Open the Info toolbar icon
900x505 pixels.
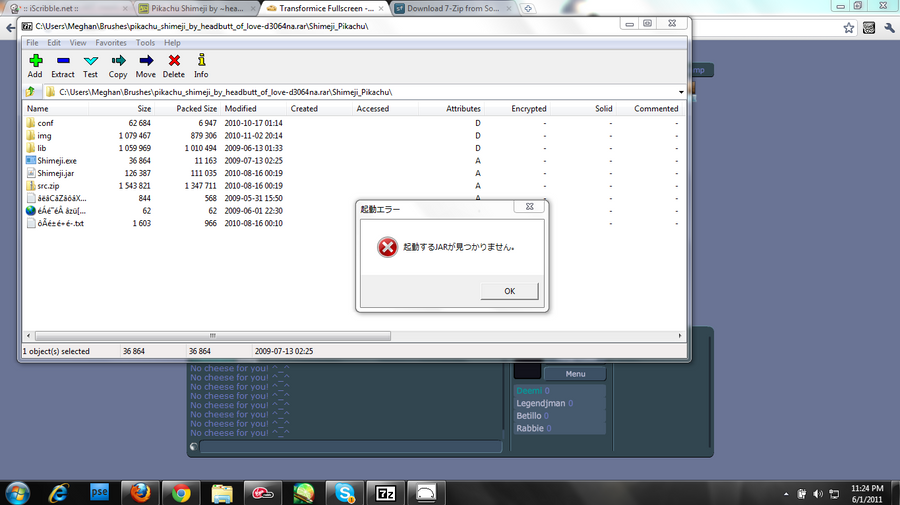click(x=201, y=60)
